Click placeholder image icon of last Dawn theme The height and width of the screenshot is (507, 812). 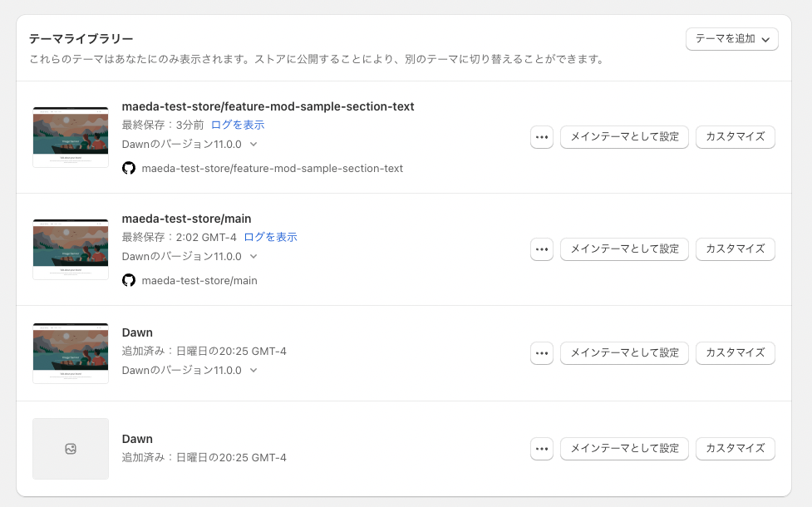71,449
